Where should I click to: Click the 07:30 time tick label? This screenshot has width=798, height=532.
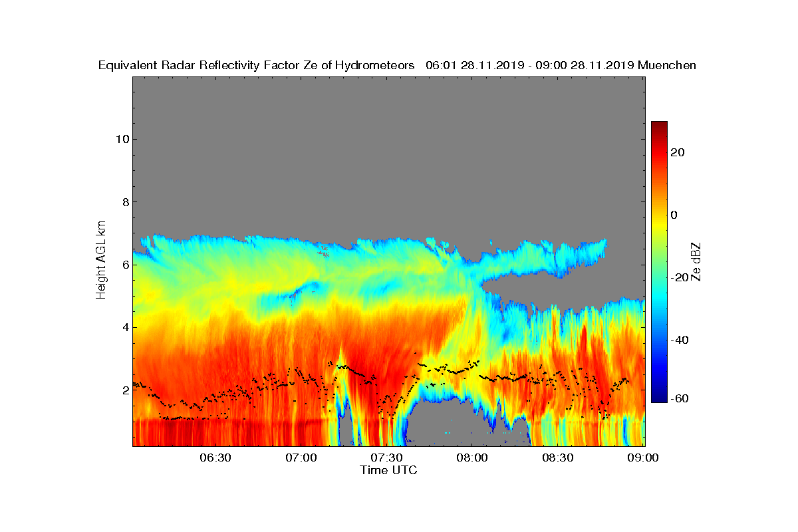386,458
